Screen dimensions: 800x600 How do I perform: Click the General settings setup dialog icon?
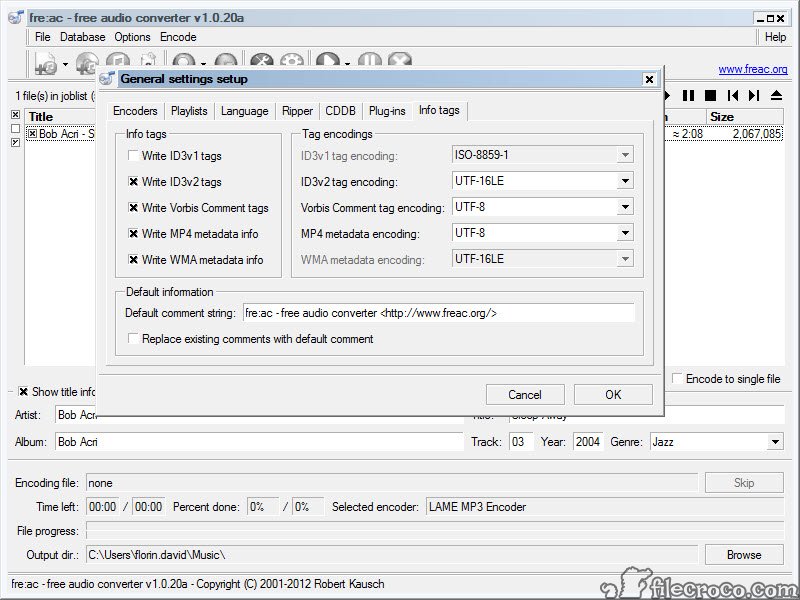(x=107, y=79)
